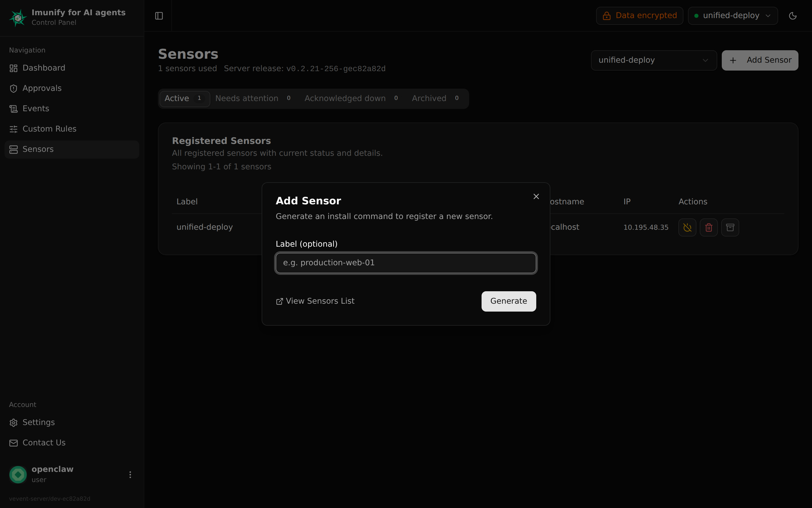Click the Events scroll icon
Screen dimensions: 812x508
14,109
